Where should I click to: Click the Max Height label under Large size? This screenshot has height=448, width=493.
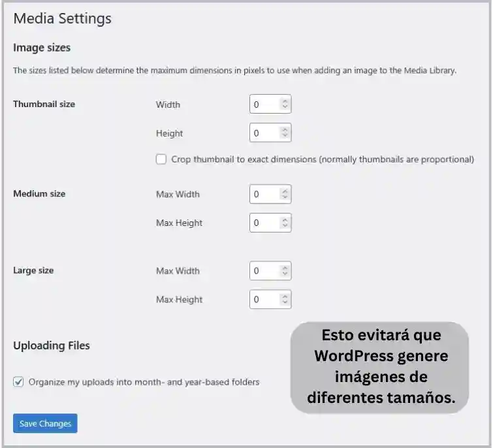click(x=179, y=300)
